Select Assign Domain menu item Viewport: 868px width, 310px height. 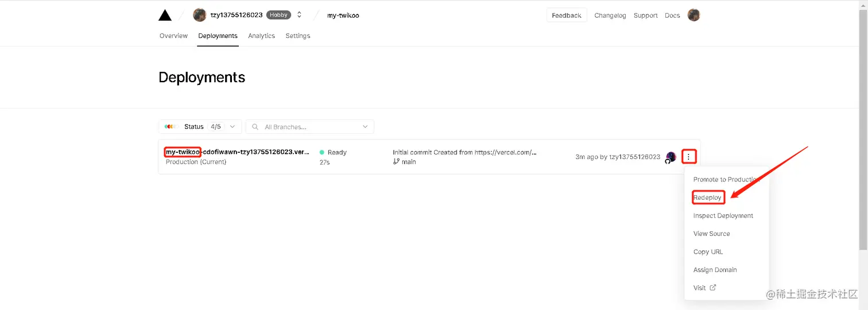tap(727, 270)
